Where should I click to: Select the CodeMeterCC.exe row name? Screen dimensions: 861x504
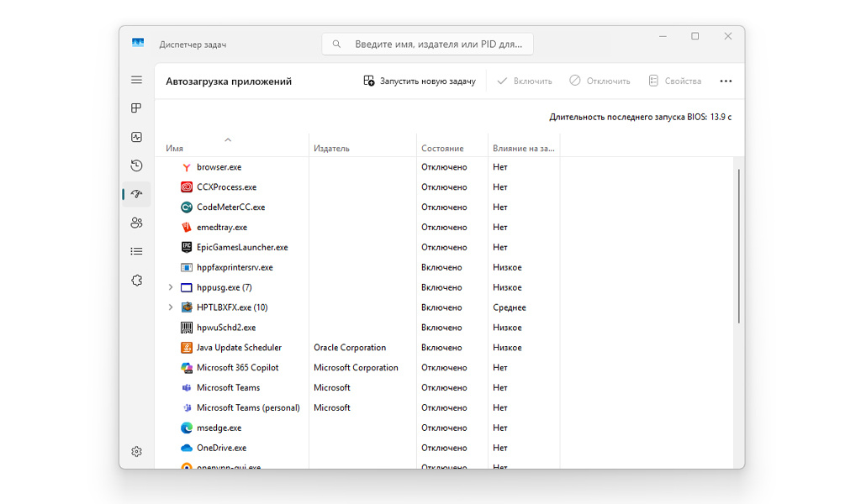231,207
